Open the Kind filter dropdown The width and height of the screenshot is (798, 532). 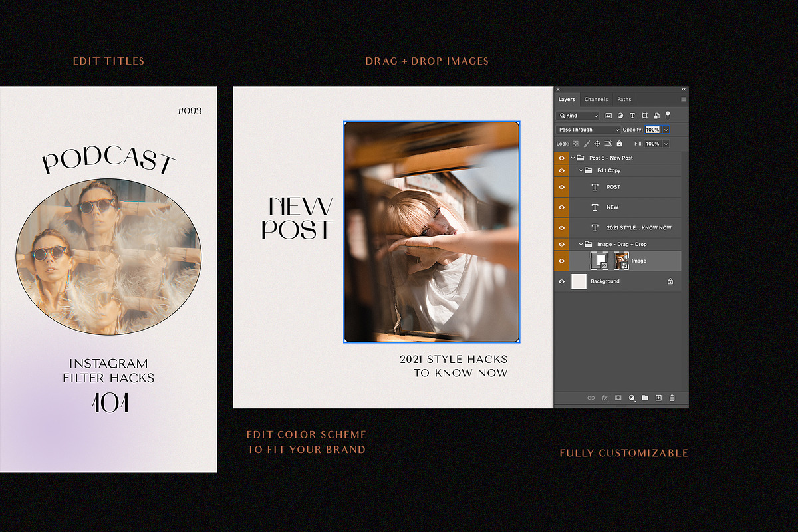click(577, 116)
